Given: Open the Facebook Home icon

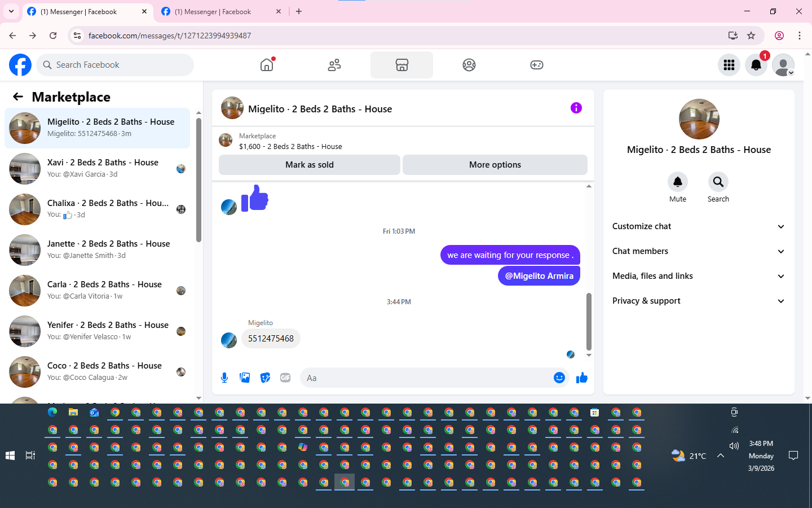Looking at the screenshot, I should pyautogui.click(x=267, y=65).
